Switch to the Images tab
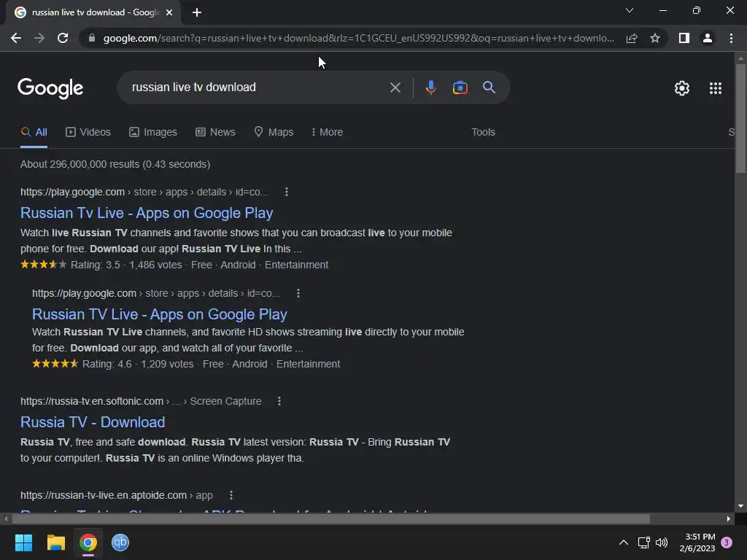Viewport: 747px width, 560px height. pyautogui.click(x=153, y=132)
